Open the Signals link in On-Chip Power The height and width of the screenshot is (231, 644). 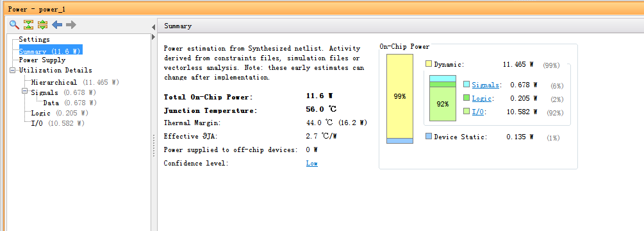click(486, 85)
